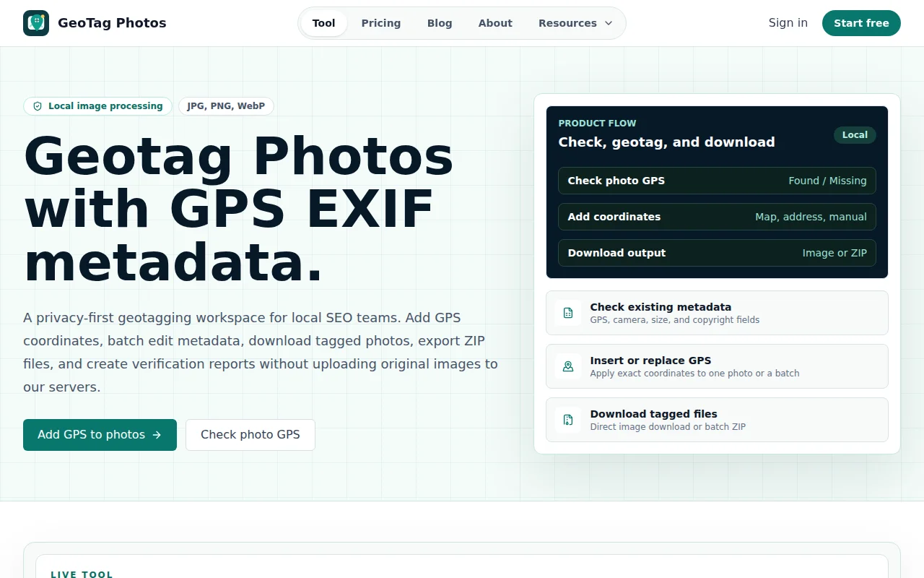Click the Image or ZIP text
Screen dimensions: 924x578
click(834, 253)
